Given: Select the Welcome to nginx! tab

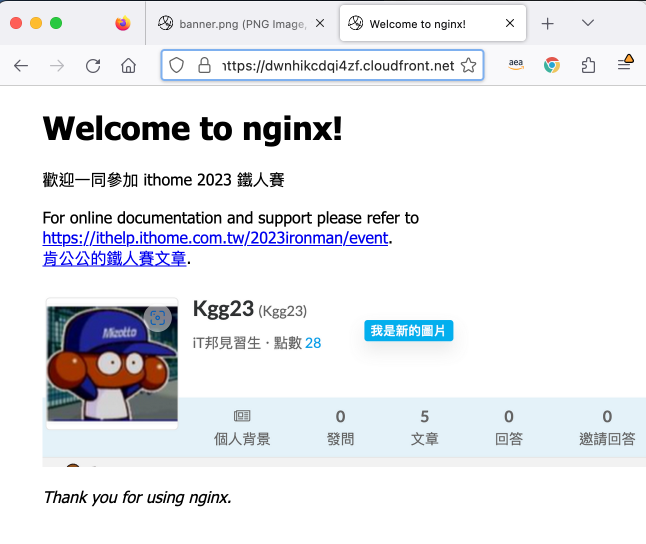Looking at the screenshot, I should pyautogui.click(x=433, y=23).
